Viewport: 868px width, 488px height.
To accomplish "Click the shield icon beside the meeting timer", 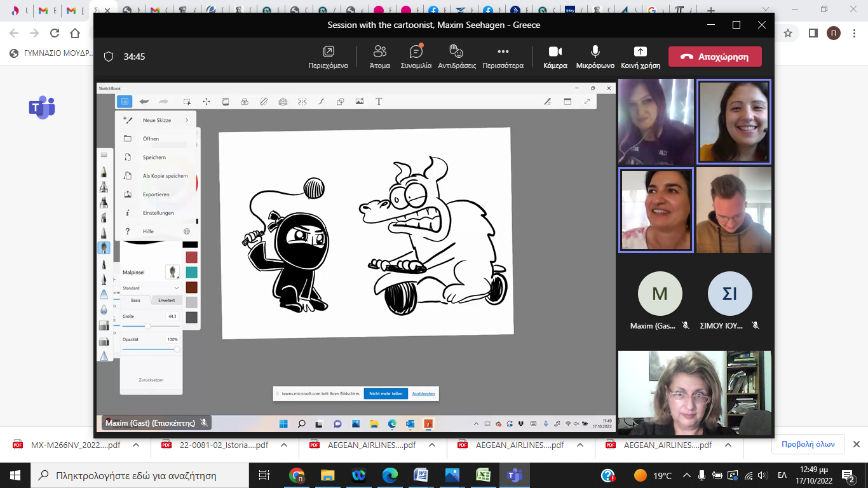I will (109, 57).
